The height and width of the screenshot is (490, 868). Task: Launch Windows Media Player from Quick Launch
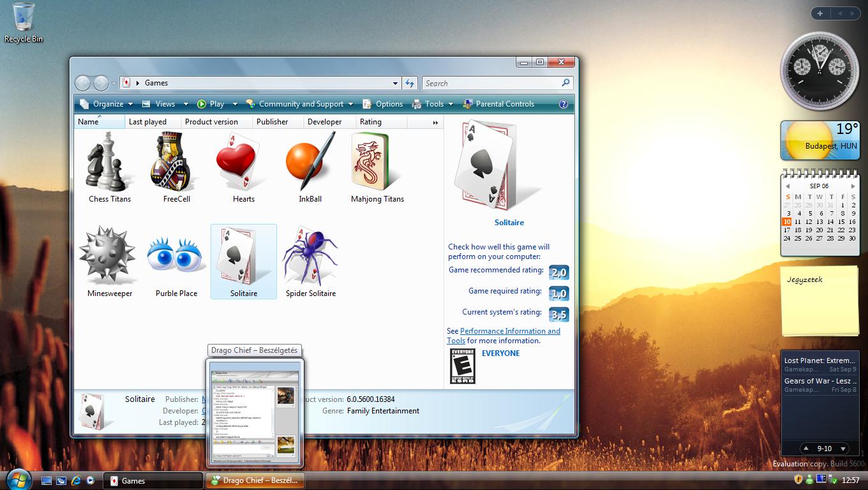click(x=91, y=480)
